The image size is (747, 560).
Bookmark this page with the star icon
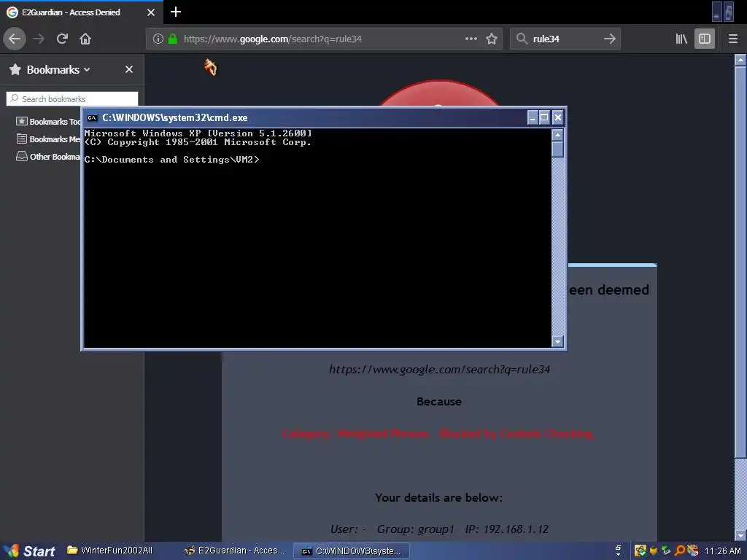coord(492,39)
